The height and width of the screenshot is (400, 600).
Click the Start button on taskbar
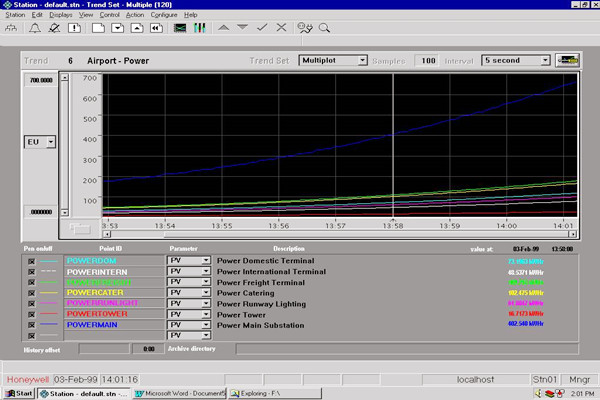coord(19,393)
